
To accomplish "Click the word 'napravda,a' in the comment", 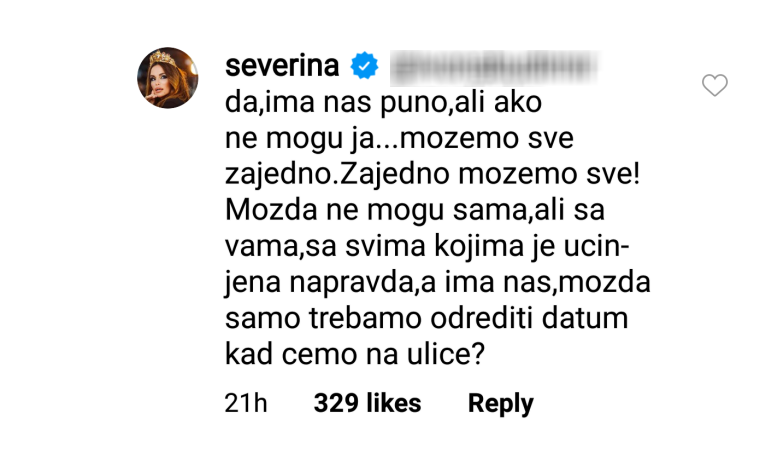I will 363,285.
